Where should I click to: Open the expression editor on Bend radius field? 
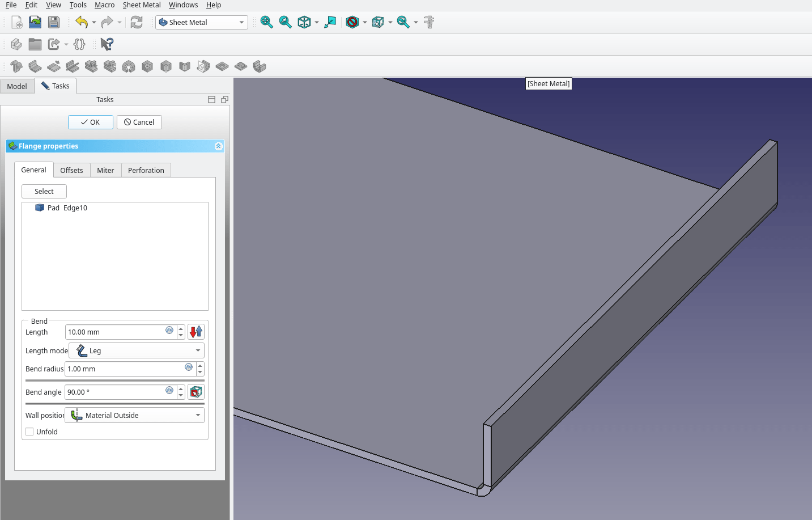(188, 367)
